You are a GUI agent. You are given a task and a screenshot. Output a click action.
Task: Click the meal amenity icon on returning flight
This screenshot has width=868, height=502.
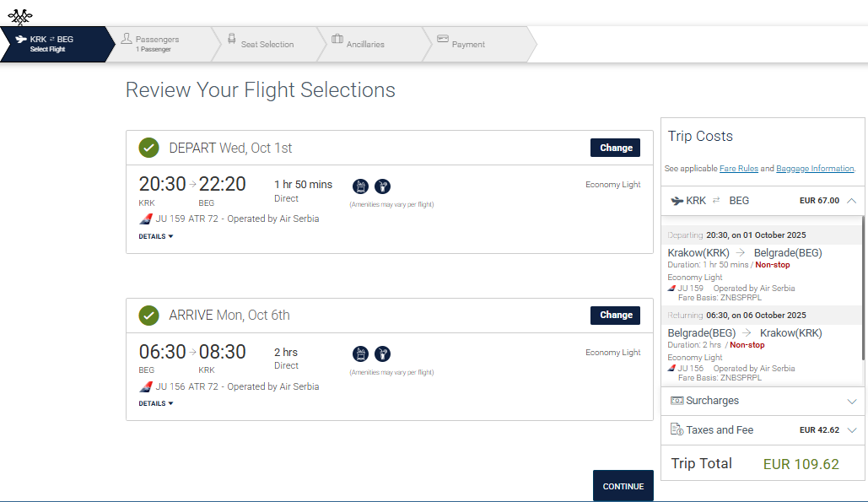point(382,354)
